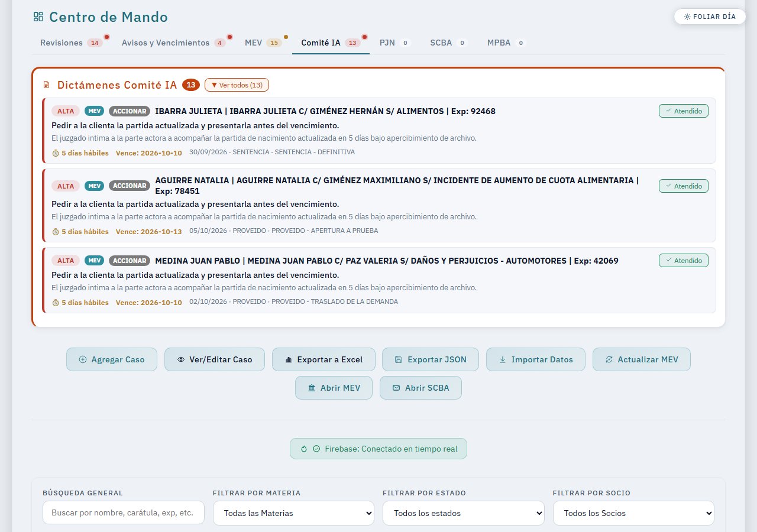This screenshot has width=757, height=532.
Task: Expand the Ver todos (13) list
Action: click(x=237, y=85)
